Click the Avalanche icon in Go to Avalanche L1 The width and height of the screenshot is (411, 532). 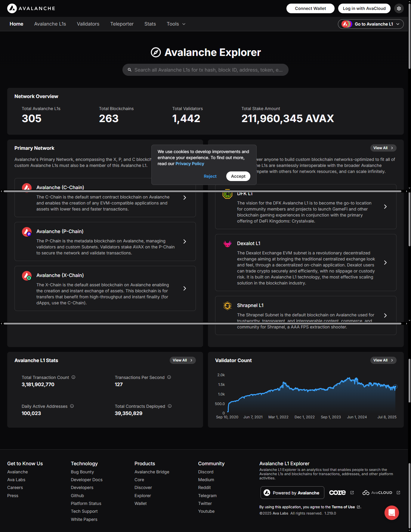tap(346, 24)
